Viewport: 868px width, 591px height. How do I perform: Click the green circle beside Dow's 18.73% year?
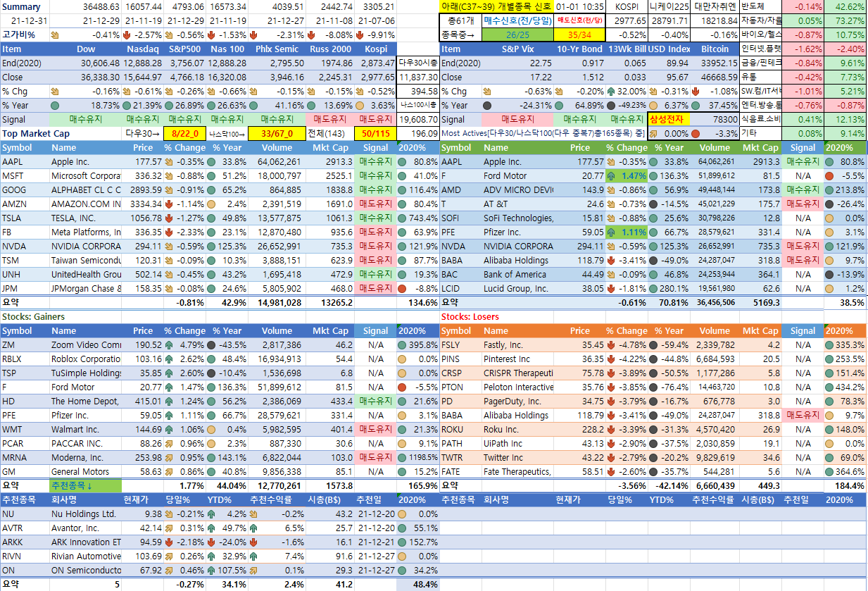tap(55, 106)
